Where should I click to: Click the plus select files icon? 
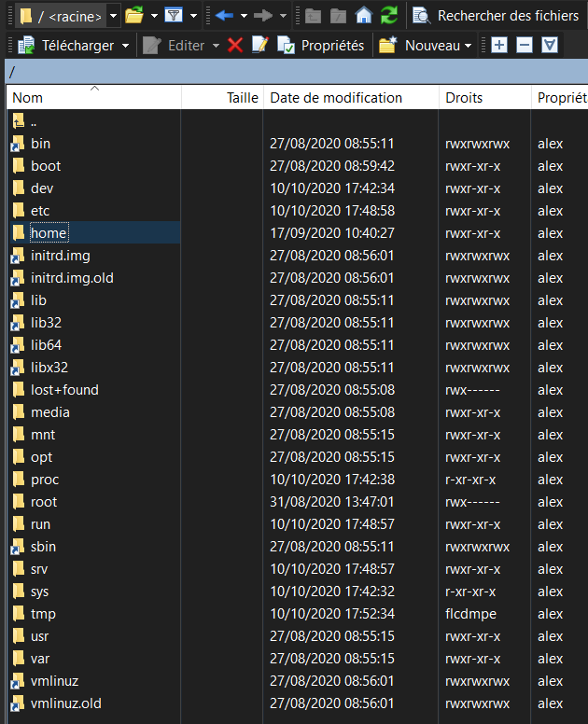click(x=499, y=45)
